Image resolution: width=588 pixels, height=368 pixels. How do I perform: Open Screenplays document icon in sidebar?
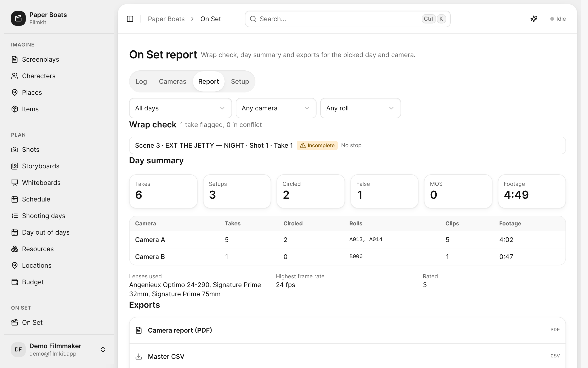click(14, 59)
